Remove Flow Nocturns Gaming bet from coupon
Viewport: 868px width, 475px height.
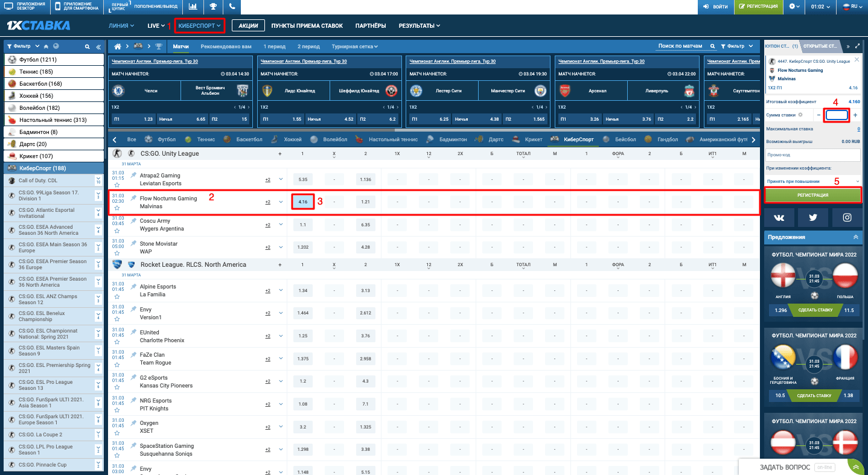click(x=858, y=61)
